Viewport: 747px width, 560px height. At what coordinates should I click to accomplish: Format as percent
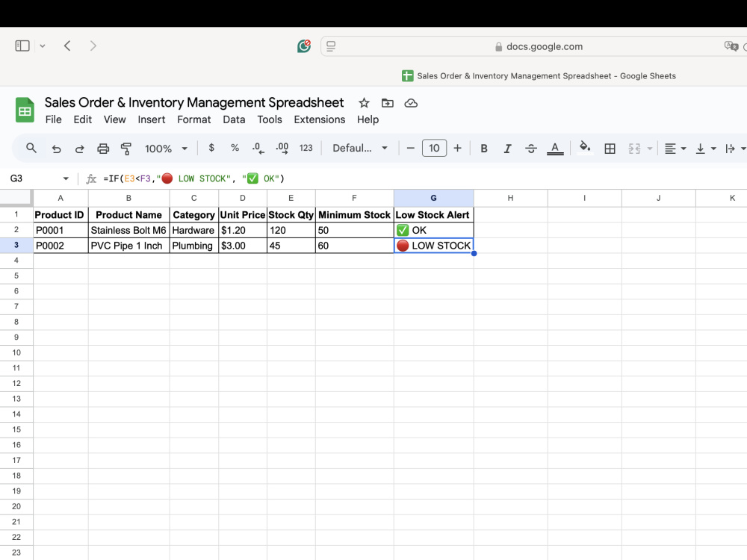tap(235, 148)
